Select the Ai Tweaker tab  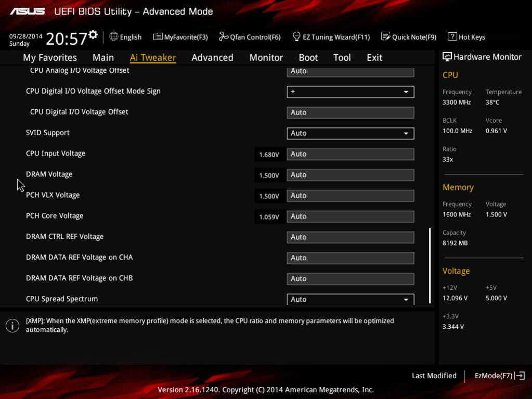[153, 58]
